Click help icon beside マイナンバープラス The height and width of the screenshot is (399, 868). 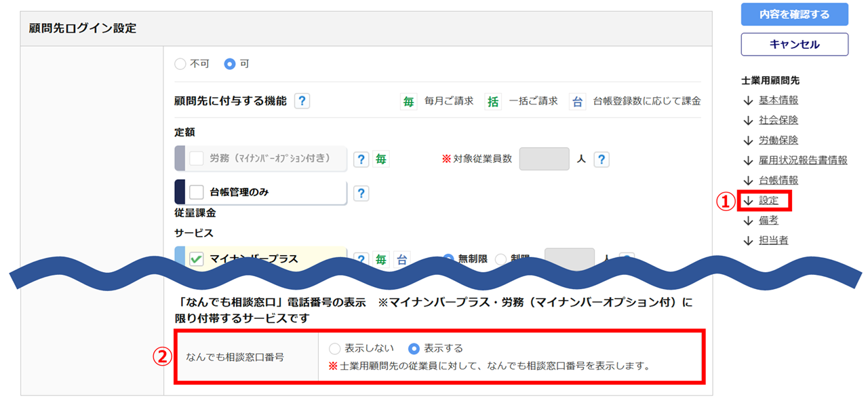click(362, 260)
